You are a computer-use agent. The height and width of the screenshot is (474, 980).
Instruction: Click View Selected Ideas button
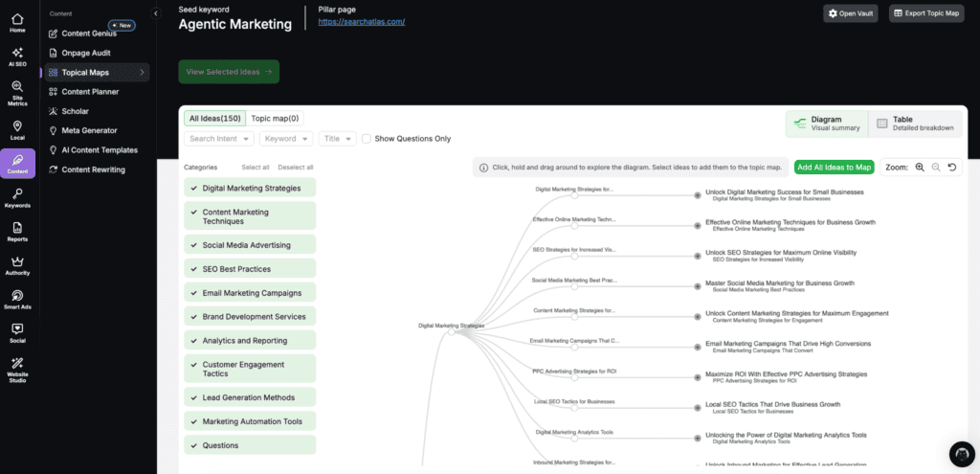(x=229, y=72)
